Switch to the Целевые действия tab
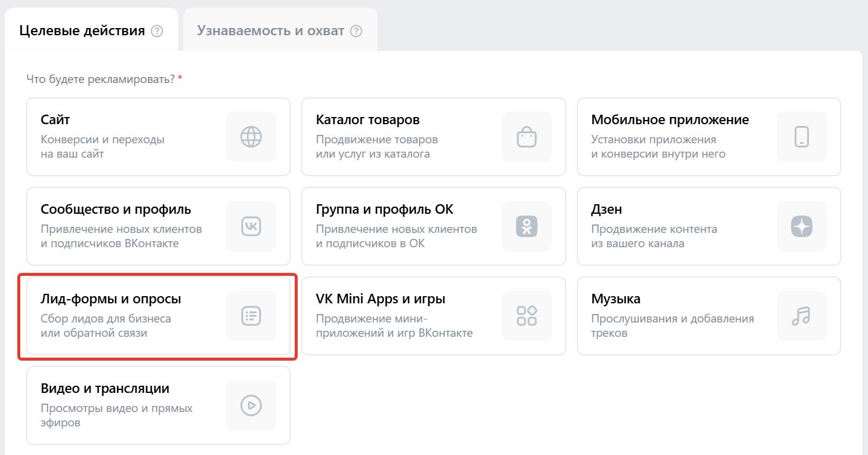This screenshot has height=455, width=868. pyautogui.click(x=91, y=30)
